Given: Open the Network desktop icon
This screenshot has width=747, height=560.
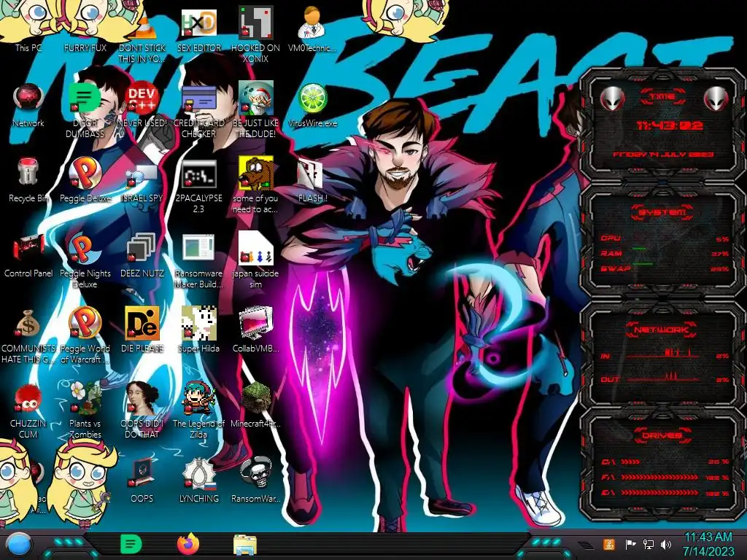Looking at the screenshot, I should (x=28, y=105).
